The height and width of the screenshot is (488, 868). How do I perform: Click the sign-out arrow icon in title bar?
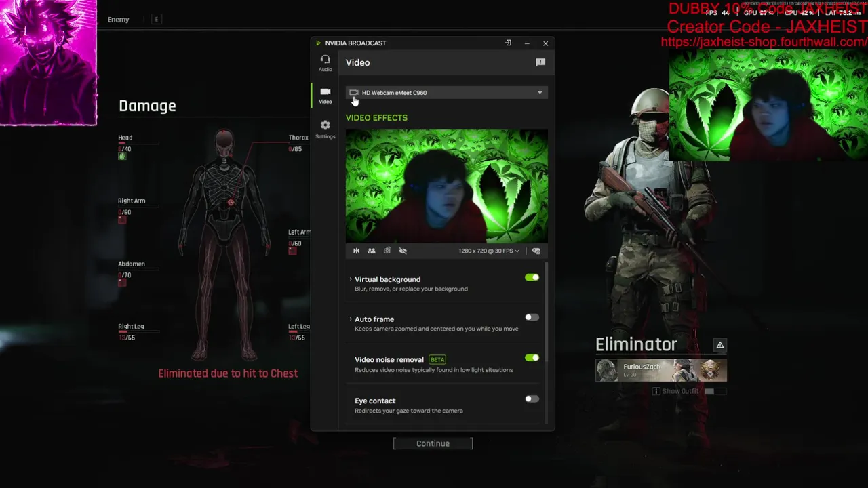click(508, 43)
